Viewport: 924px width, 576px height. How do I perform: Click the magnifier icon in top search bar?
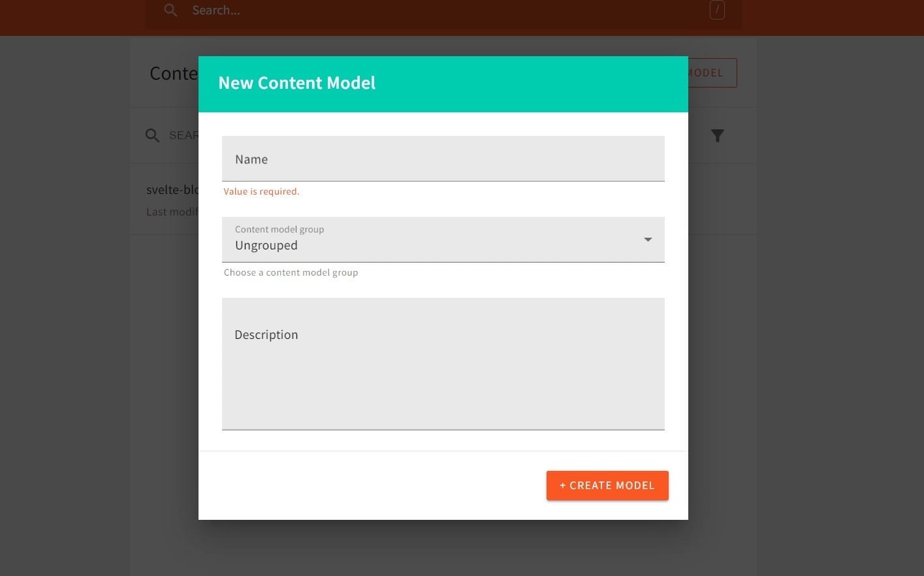170,10
